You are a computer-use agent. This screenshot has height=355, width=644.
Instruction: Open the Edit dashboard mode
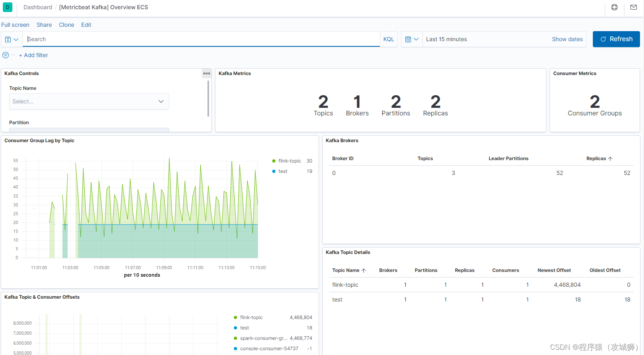pyautogui.click(x=86, y=25)
